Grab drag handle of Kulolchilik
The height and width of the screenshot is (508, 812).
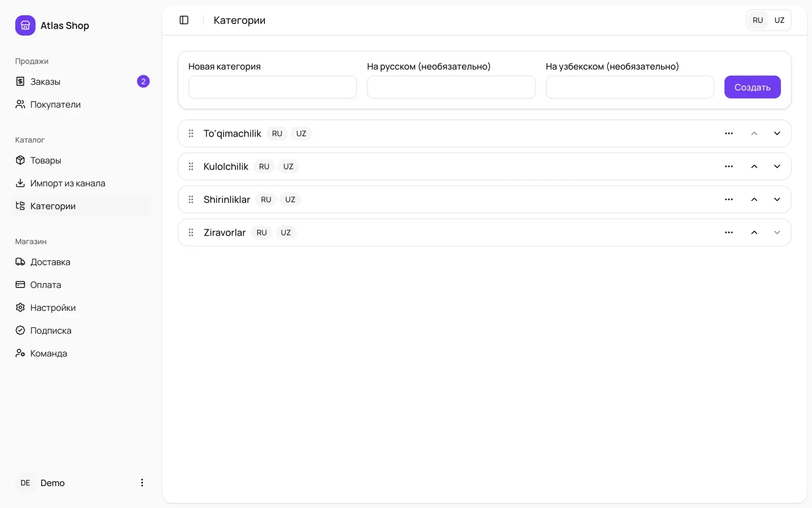point(191,167)
